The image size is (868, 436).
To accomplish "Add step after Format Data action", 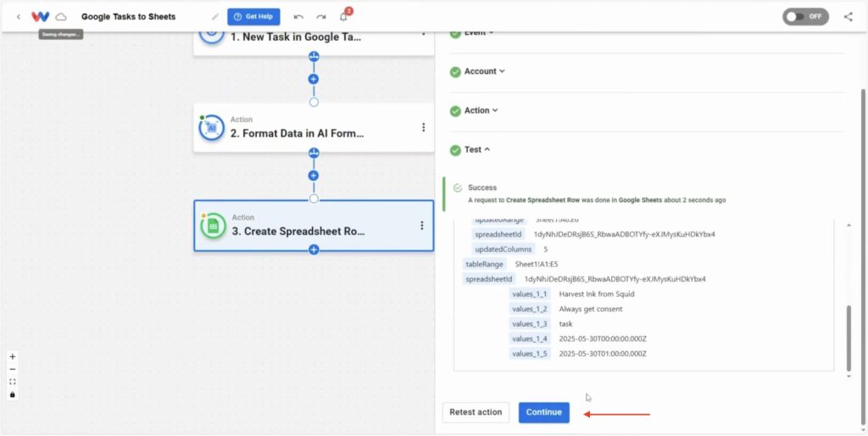I will click(314, 176).
